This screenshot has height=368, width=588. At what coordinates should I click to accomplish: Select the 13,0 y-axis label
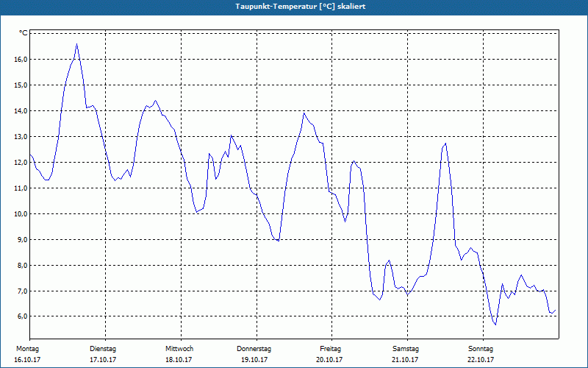21,137
